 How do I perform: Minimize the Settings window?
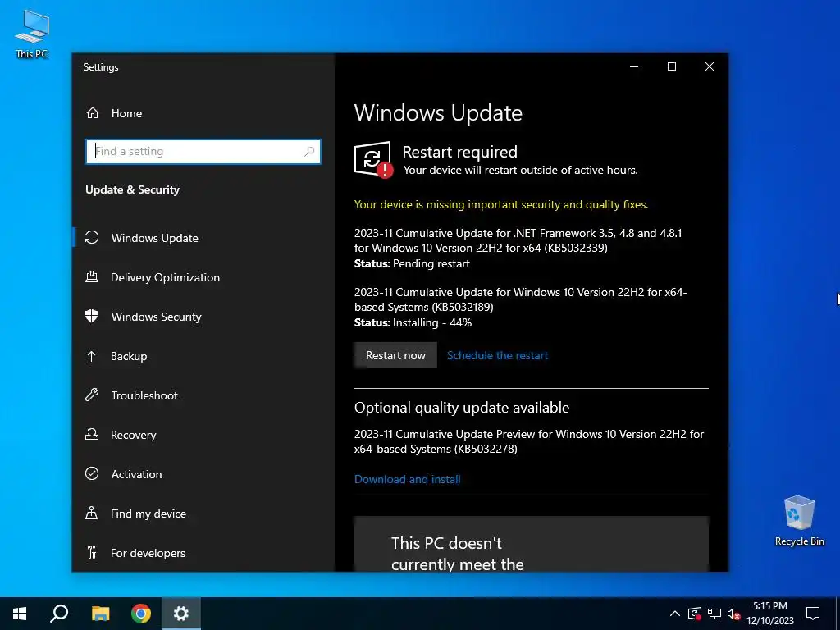pos(634,66)
